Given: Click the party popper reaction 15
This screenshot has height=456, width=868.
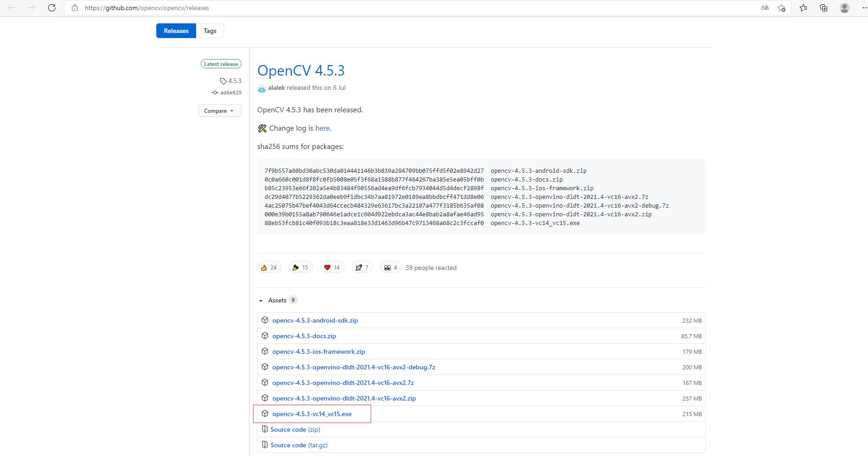Looking at the screenshot, I should pos(301,267).
